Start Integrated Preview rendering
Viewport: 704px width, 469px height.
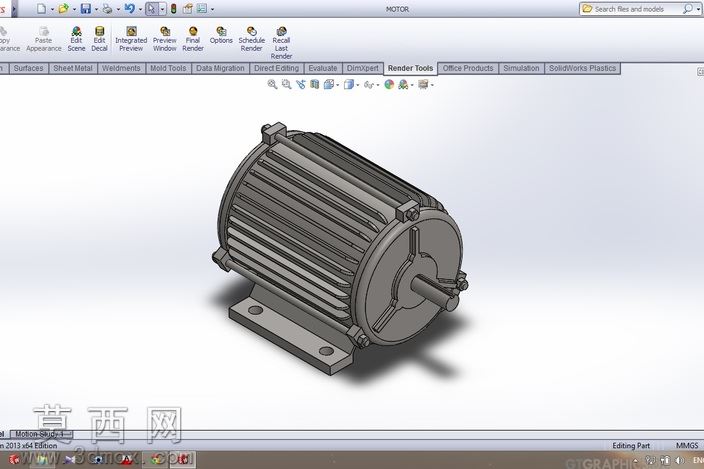tap(131, 39)
